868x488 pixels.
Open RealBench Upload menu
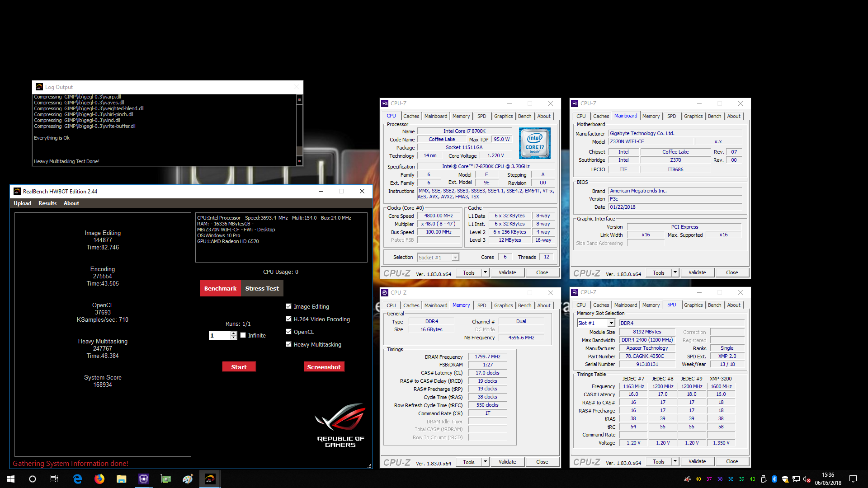[x=23, y=203]
